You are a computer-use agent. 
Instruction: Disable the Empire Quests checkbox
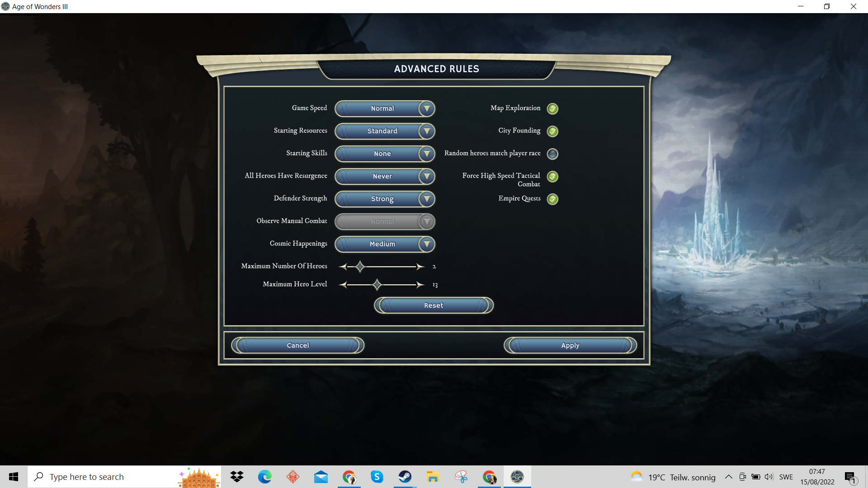[x=552, y=199]
